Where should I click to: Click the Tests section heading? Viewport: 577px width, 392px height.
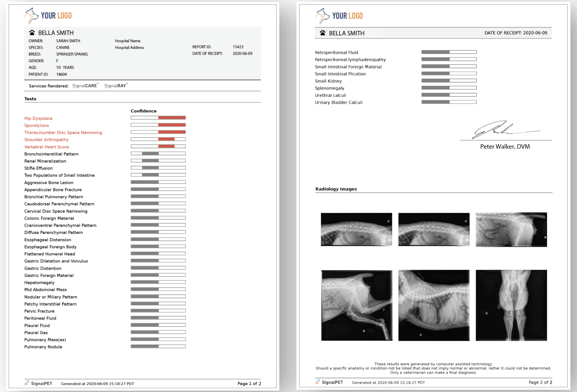30,99
